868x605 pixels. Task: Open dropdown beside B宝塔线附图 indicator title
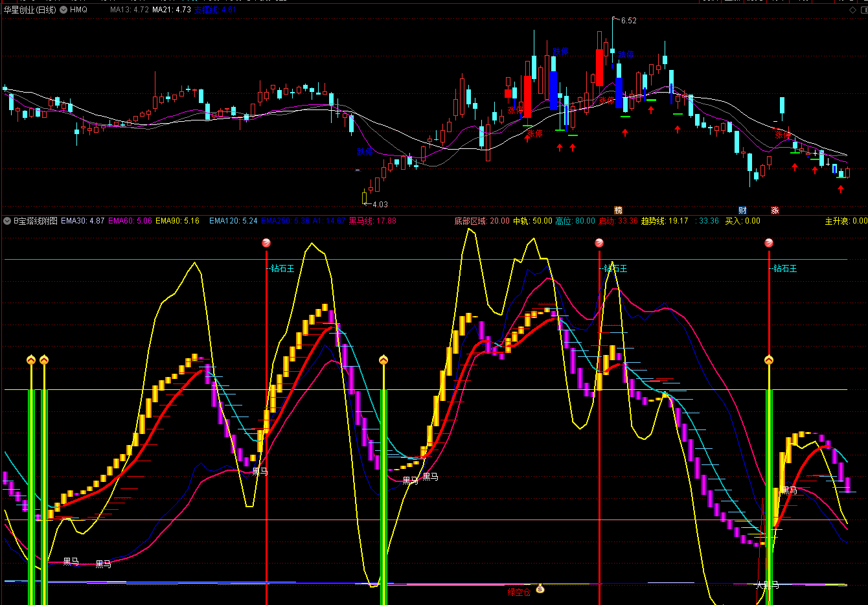(7, 221)
